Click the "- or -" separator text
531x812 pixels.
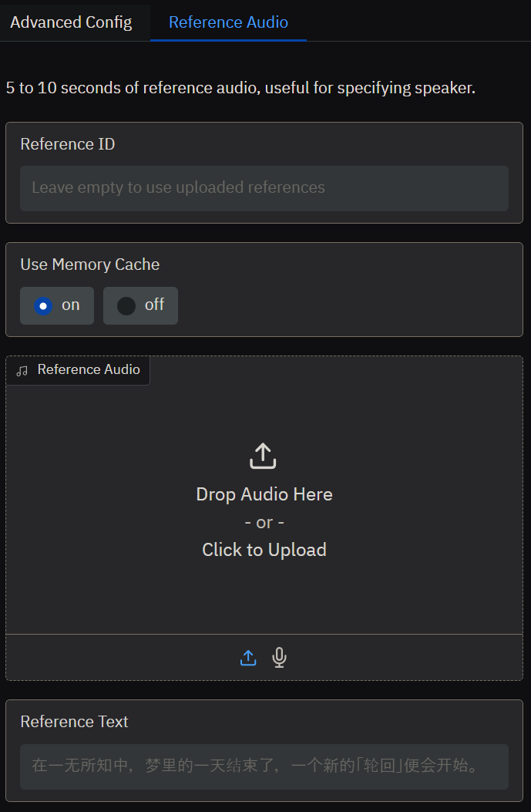[x=264, y=523]
